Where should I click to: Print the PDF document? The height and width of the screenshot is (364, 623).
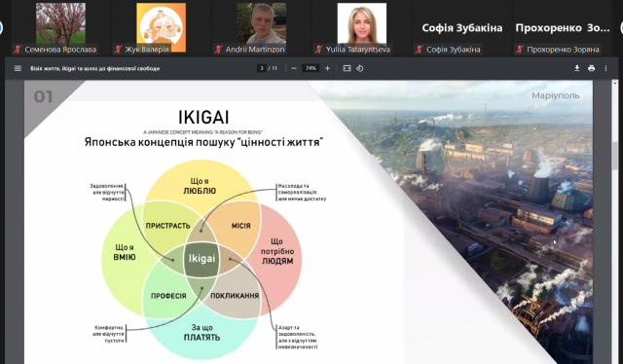591,68
